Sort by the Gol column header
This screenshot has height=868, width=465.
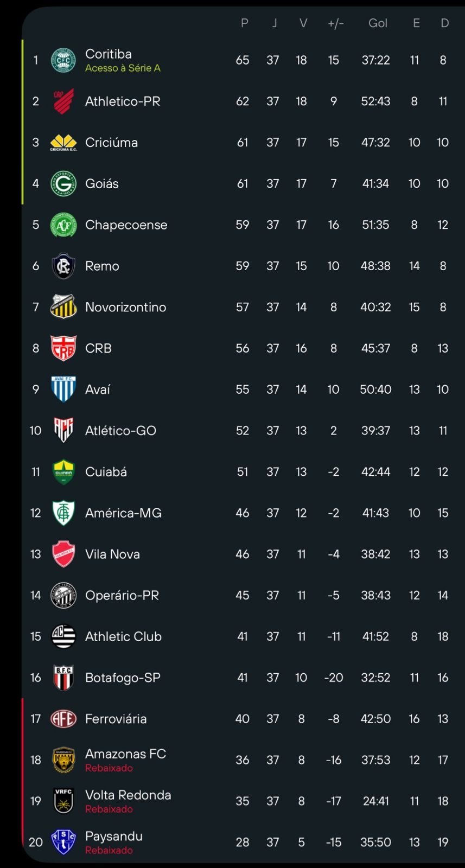click(x=378, y=23)
